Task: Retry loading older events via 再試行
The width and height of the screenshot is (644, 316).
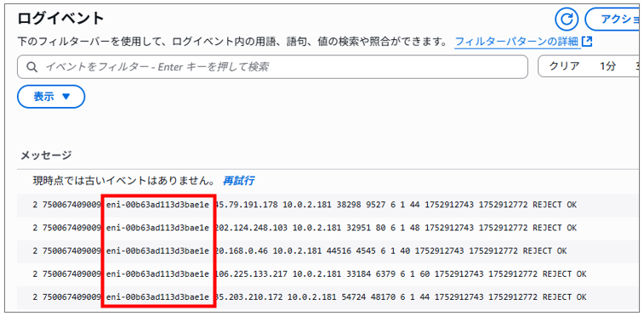Action: click(x=238, y=181)
